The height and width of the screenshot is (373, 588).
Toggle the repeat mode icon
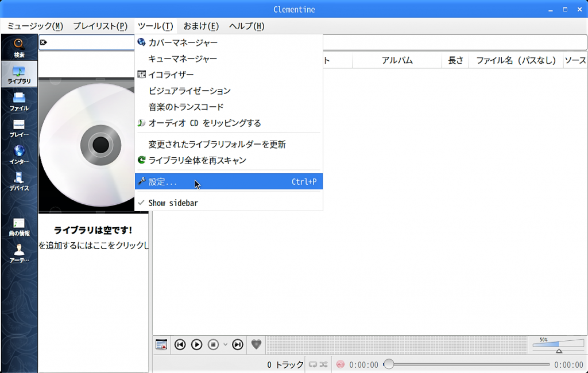pos(313,364)
